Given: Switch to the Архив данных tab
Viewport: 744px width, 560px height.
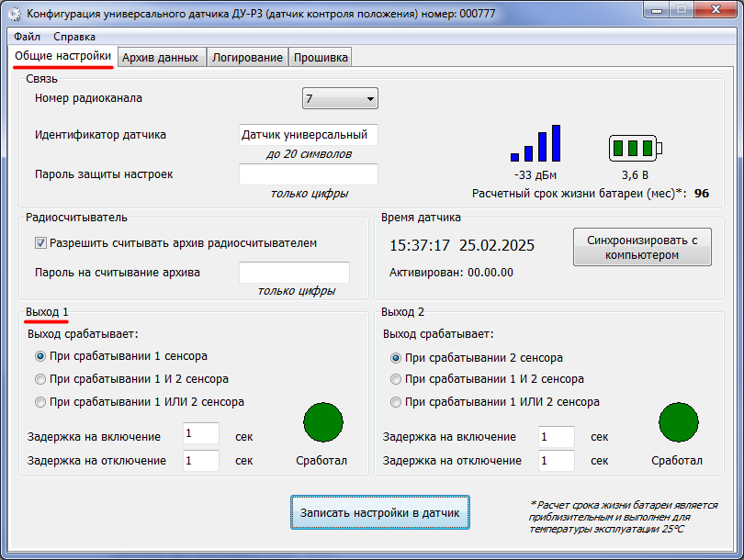Looking at the screenshot, I should click(162, 57).
